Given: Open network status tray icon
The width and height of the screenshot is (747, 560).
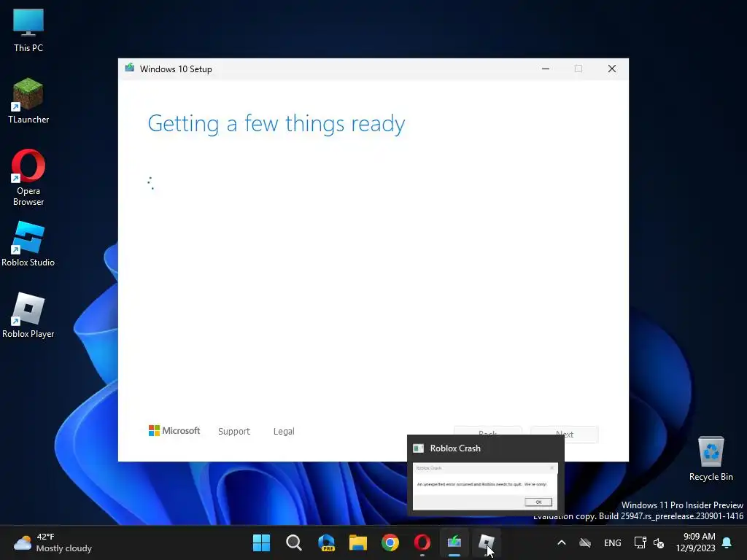Looking at the screenshot, I should pos(640,542).
